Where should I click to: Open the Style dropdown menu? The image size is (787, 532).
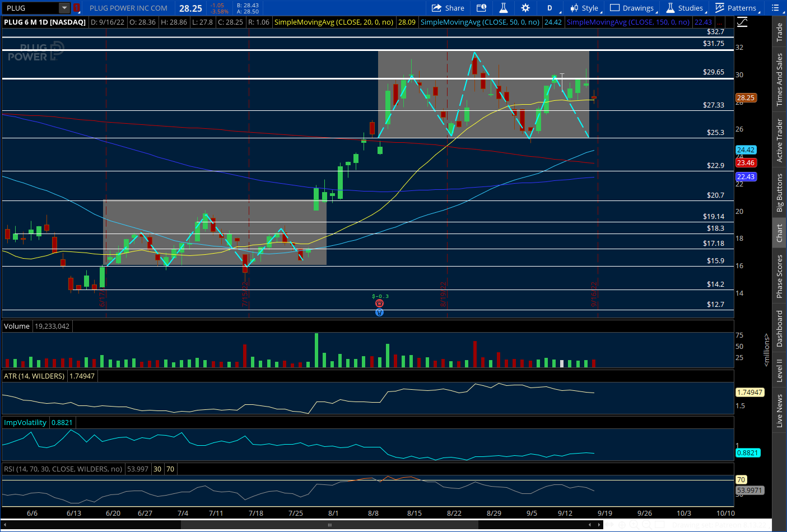(x=584, y=8)
